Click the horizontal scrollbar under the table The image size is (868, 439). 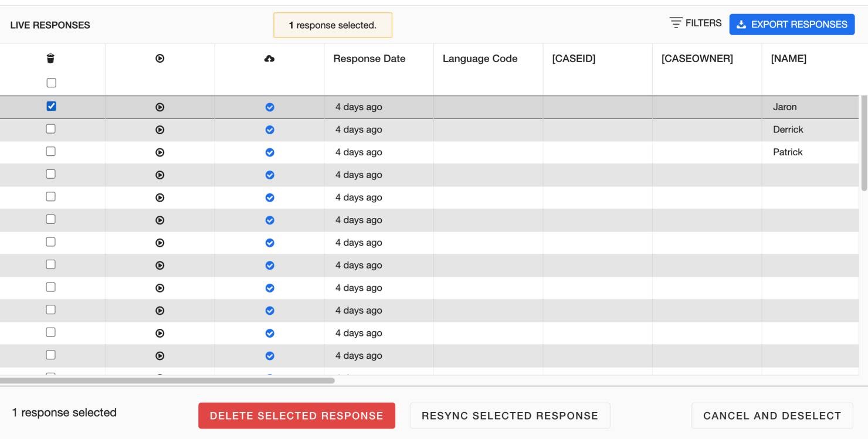coord(167,380)
